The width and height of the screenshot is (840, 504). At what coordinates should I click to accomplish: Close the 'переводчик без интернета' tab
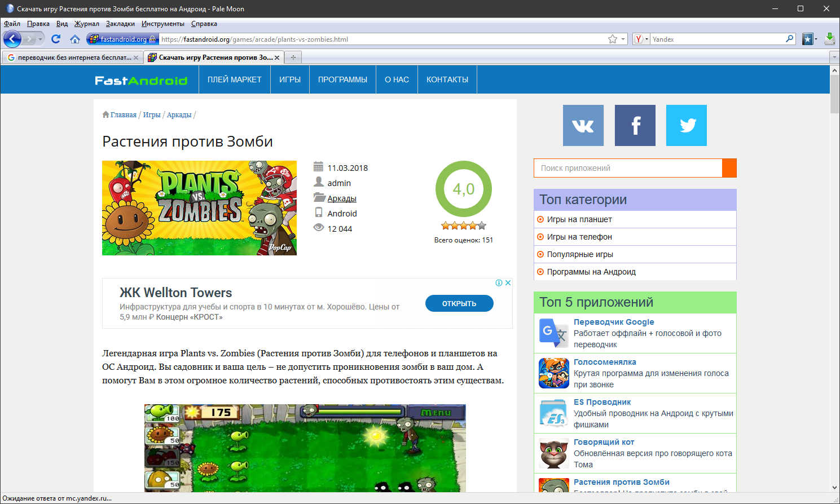(136, 58)
